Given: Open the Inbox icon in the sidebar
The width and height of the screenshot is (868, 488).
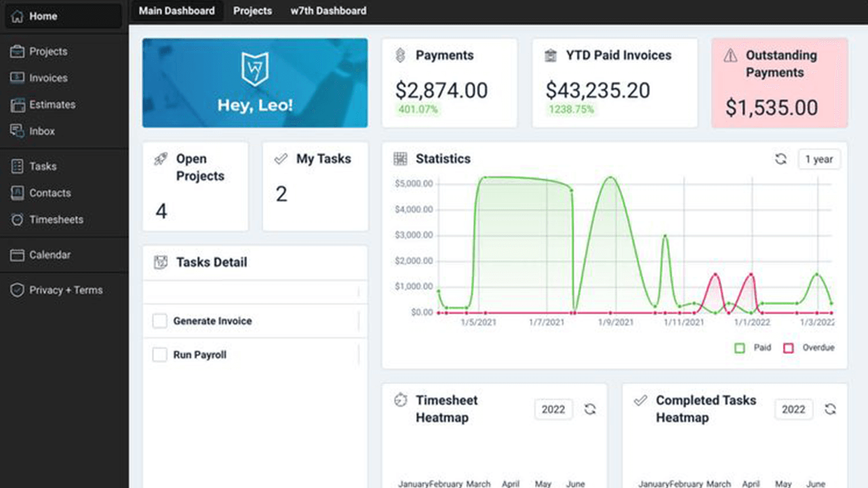Looking at the screenshot, I should [18, 131].
